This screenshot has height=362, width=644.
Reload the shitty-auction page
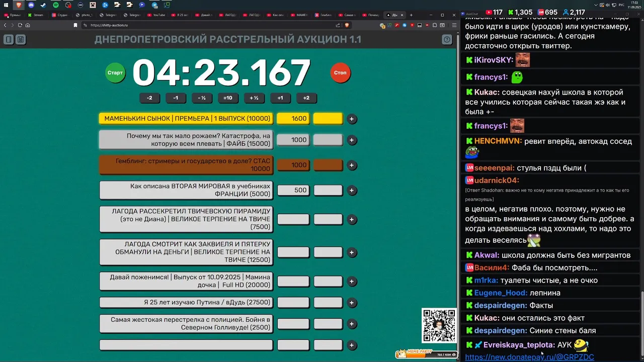tap(20, 25)
